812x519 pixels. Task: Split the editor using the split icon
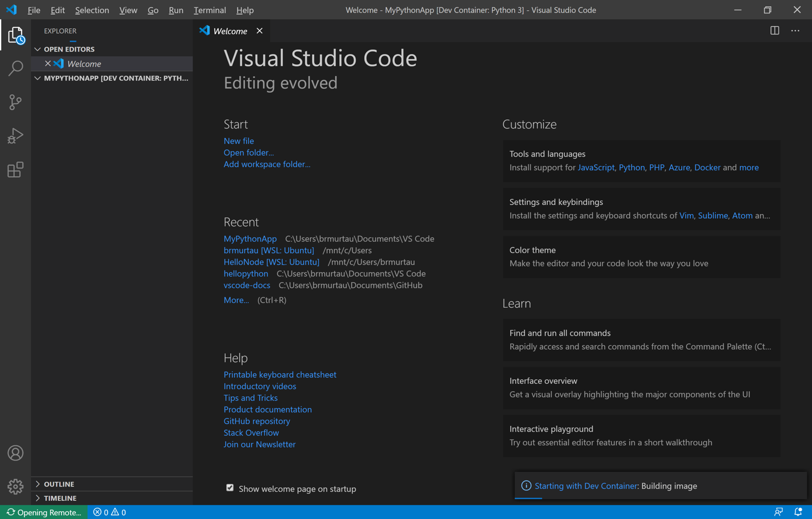pos(774,31)
